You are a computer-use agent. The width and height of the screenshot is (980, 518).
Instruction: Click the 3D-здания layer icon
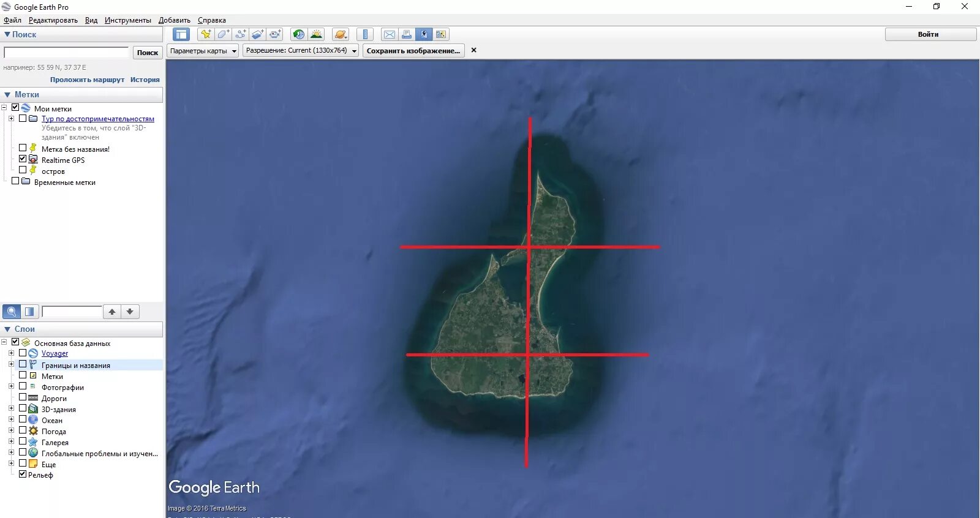click(x=33, y=409)
